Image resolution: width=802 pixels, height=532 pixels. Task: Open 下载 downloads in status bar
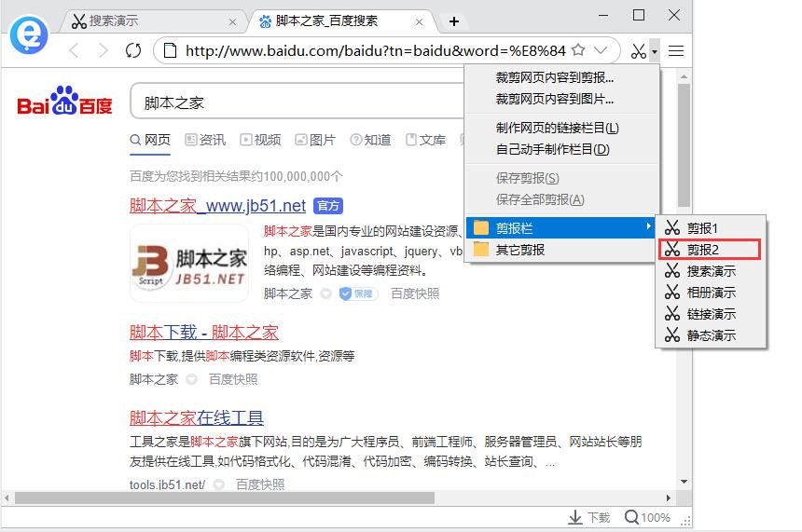(x=589, y=517)
